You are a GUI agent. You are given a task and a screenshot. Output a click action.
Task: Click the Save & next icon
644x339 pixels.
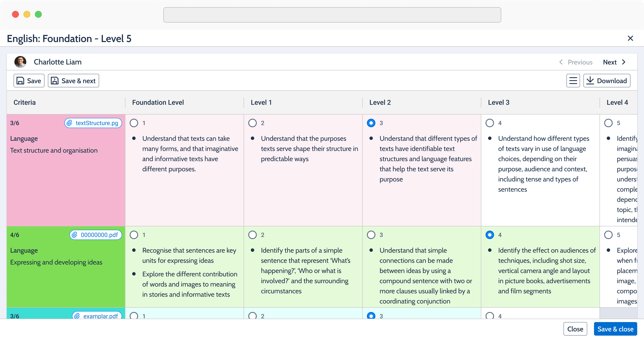click(55, 81)
